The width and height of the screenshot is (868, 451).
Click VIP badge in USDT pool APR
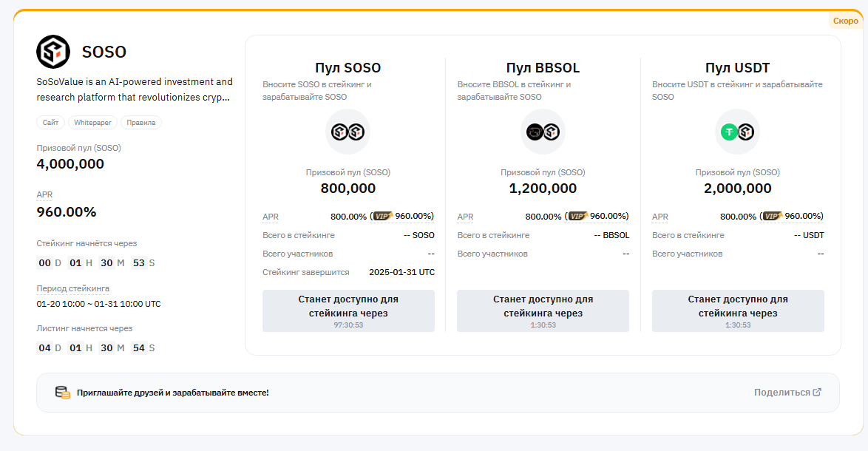[x=772, y=216]
